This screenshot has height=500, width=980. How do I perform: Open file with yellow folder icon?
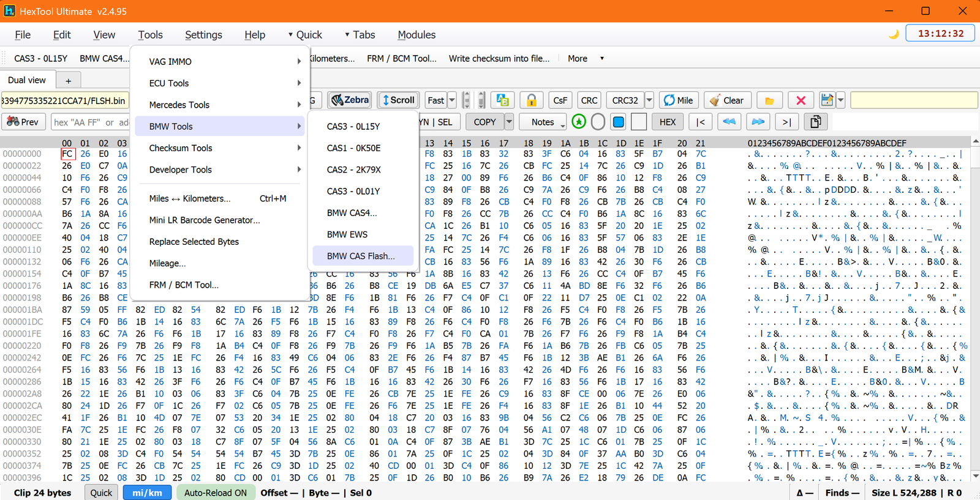click(x=769, y=100)
